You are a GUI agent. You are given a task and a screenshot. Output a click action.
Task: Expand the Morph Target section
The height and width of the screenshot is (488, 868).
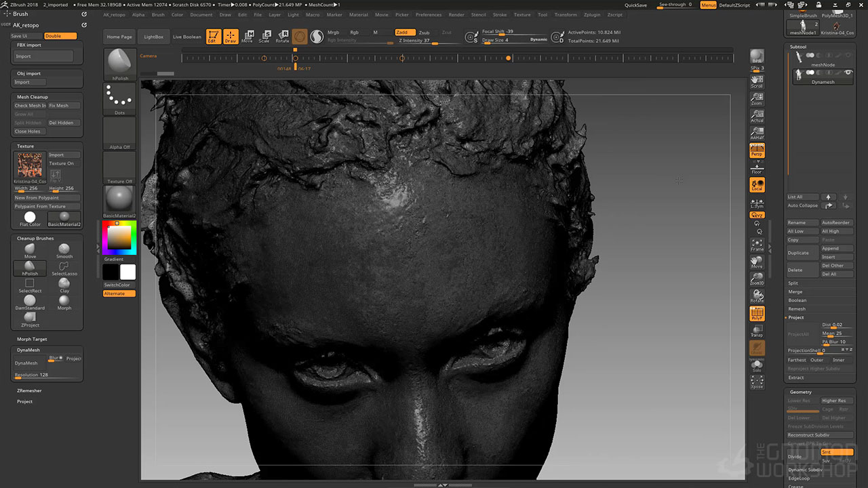[x=32, y=339]
